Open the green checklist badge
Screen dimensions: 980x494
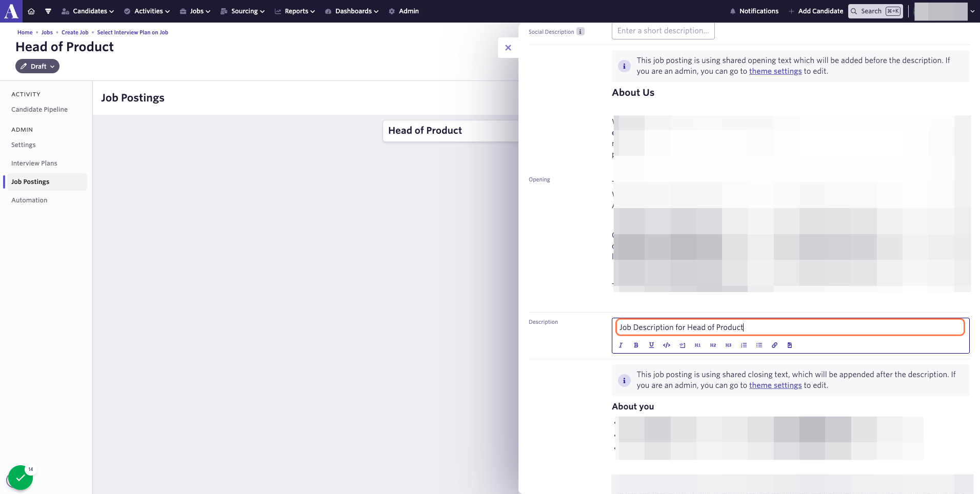point(21,478)
